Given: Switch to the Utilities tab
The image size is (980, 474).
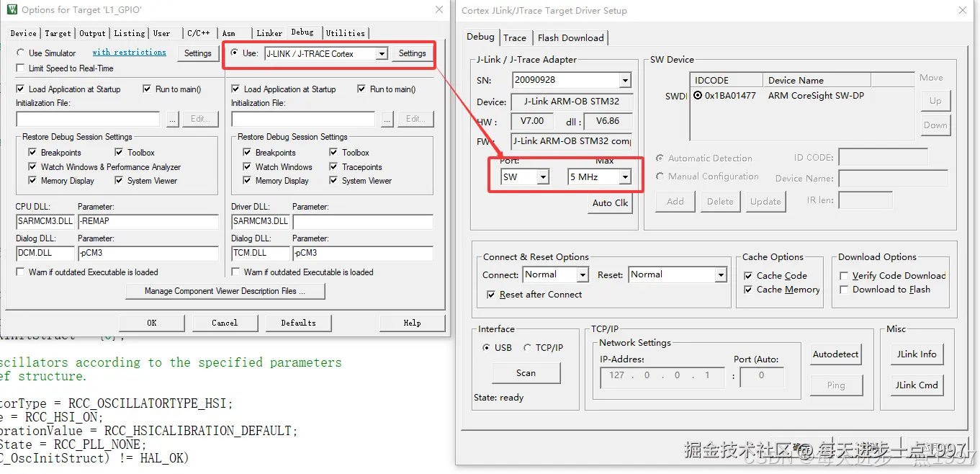Looking at the screenshot, I should [346, 33].
